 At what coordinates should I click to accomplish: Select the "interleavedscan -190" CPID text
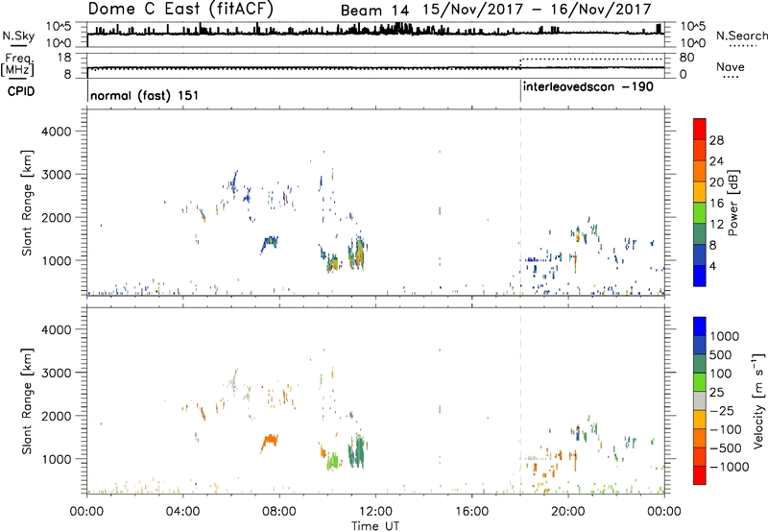pyautogui.click(x=588, y=86)
